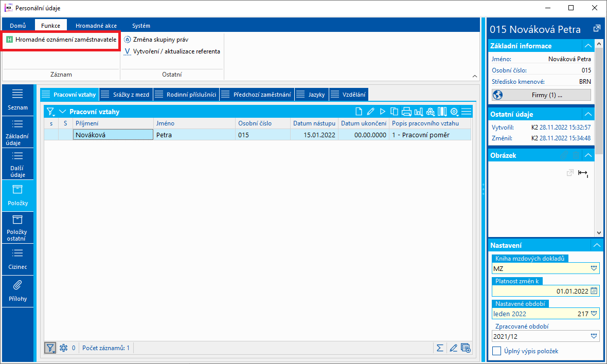Run Vytvoření / aktualizace referenta
The image size is (607, 364).
point(172,51)
